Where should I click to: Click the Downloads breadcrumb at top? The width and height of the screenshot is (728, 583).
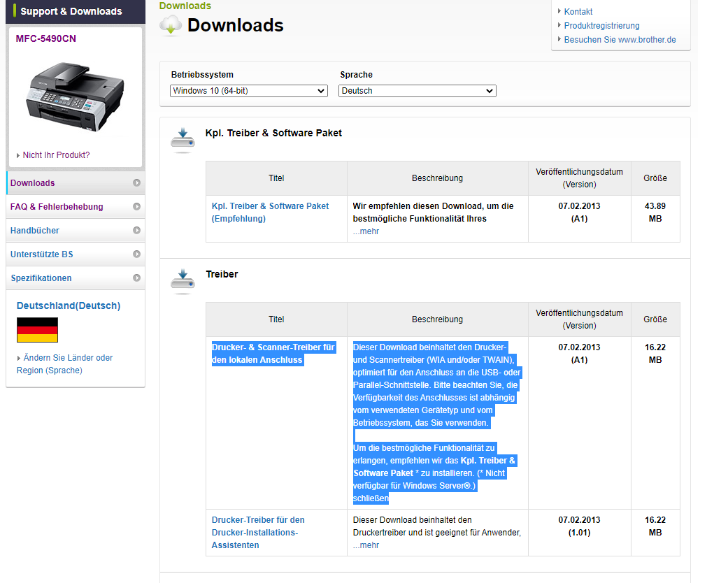tap(185, 6)
